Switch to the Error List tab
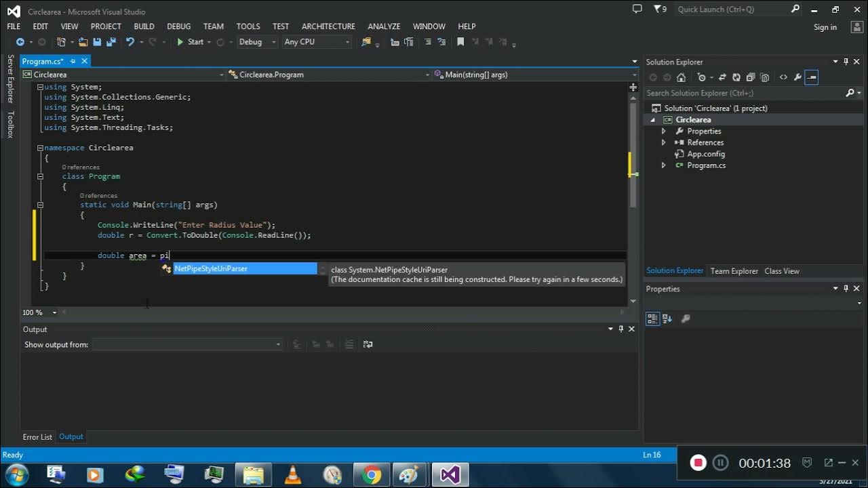 37,437
